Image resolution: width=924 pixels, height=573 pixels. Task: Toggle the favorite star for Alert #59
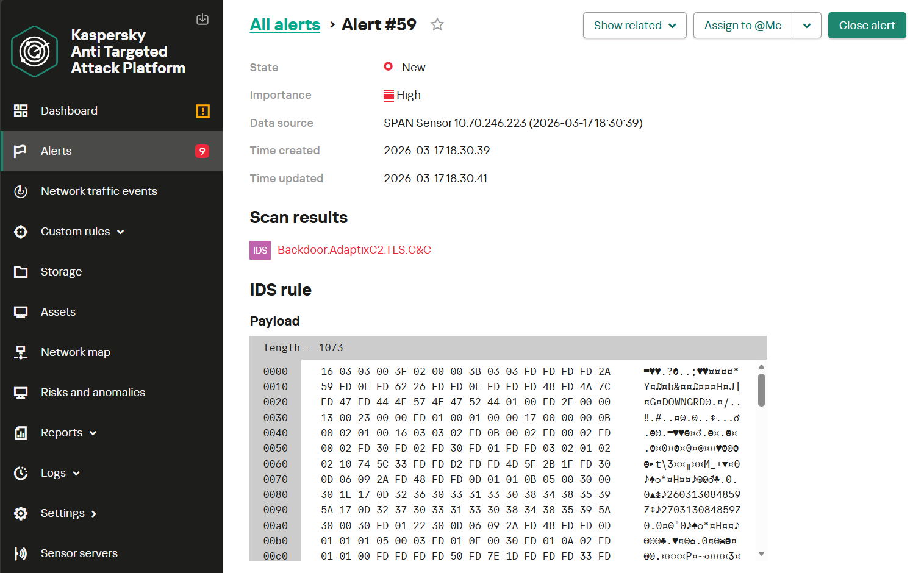[437, 25]
